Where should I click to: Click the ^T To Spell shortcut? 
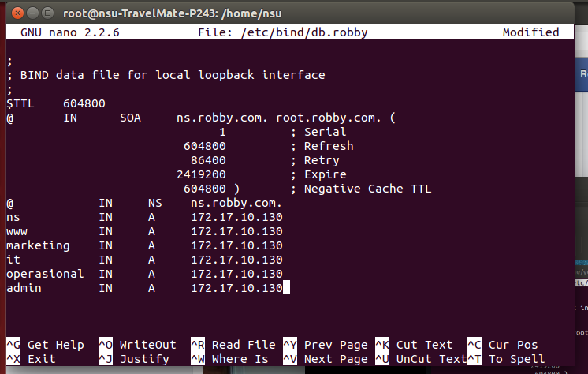(506, 359)
